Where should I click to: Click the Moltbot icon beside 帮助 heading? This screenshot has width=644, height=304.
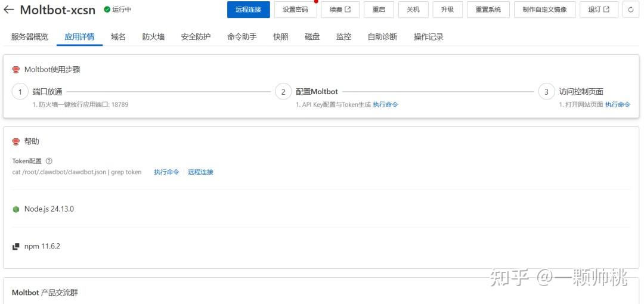click(16, 142)
